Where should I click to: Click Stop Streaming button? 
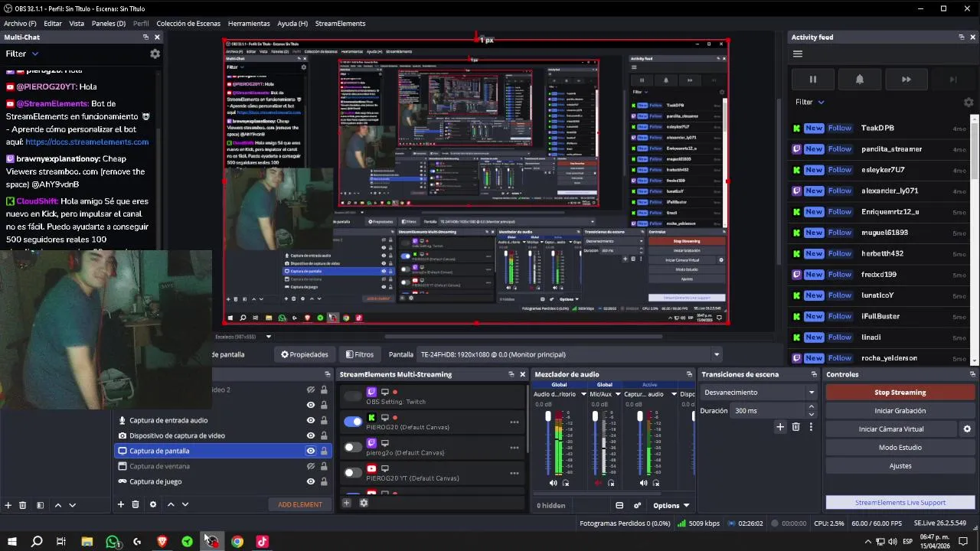tap(900, 393)
